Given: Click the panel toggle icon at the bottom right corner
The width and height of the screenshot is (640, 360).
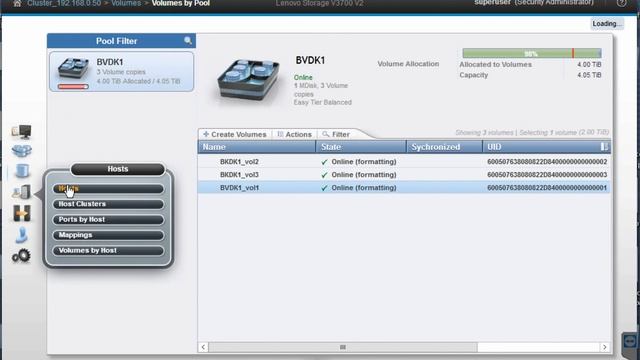Looking at the screenshot, I should coord(629,341).
